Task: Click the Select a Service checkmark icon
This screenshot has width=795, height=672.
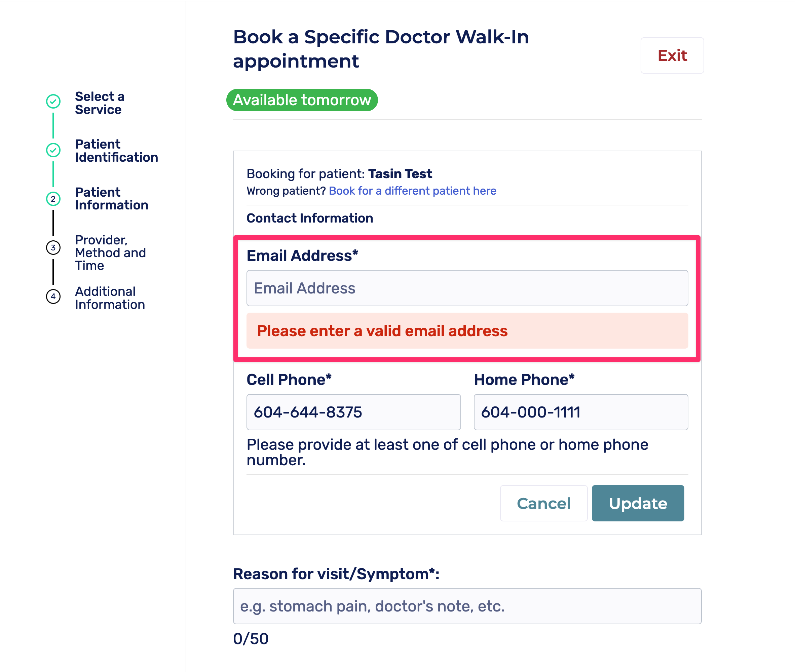Action: click(53, 101)
